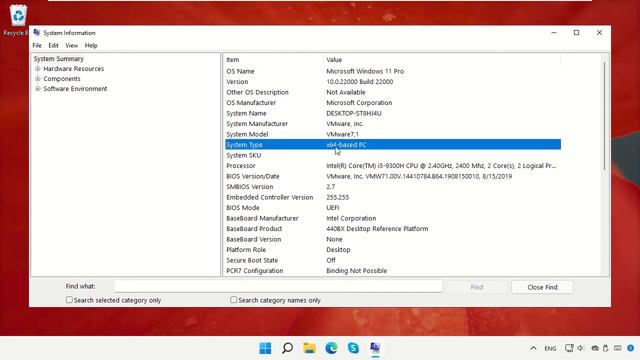This screenshot has height=360, width=640.
Task: Select the BIOS Mode row
Action: point(393,208)
